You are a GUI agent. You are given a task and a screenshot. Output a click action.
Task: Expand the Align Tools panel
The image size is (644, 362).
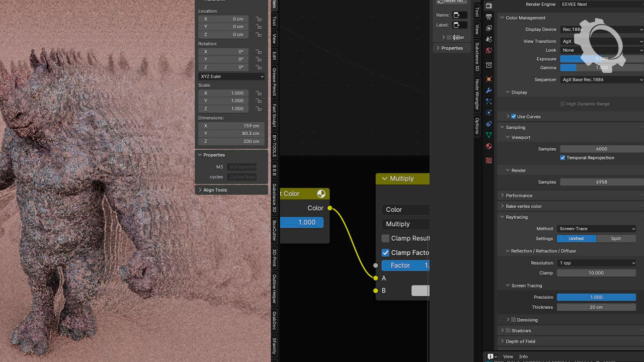[x=215, y=190]
